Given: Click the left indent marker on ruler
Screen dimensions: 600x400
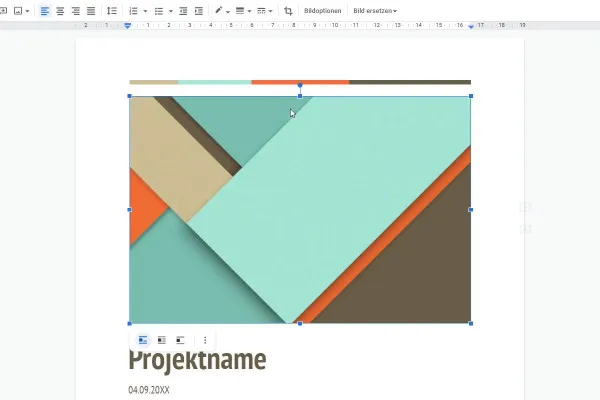Looking at the screenshot, I should pyautogui.click(x=128, y=26).
